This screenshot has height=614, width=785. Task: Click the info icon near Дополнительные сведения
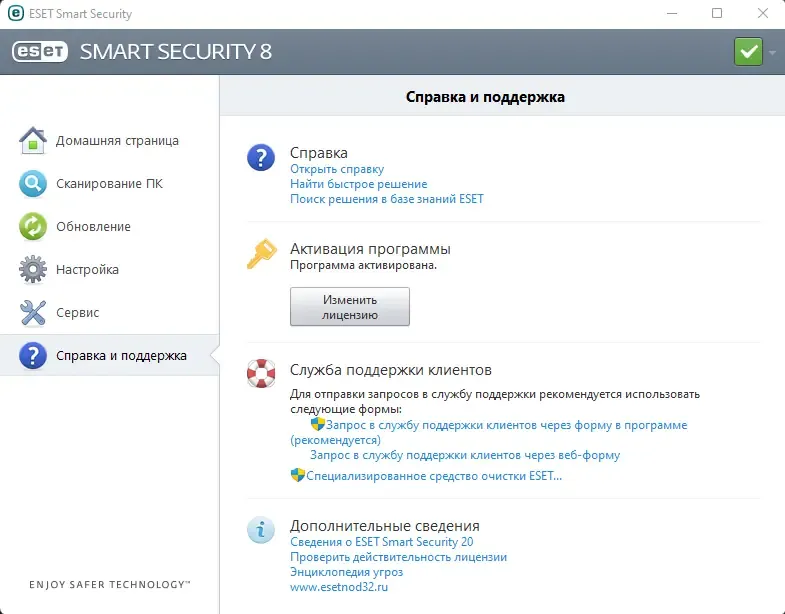(260, 530)
